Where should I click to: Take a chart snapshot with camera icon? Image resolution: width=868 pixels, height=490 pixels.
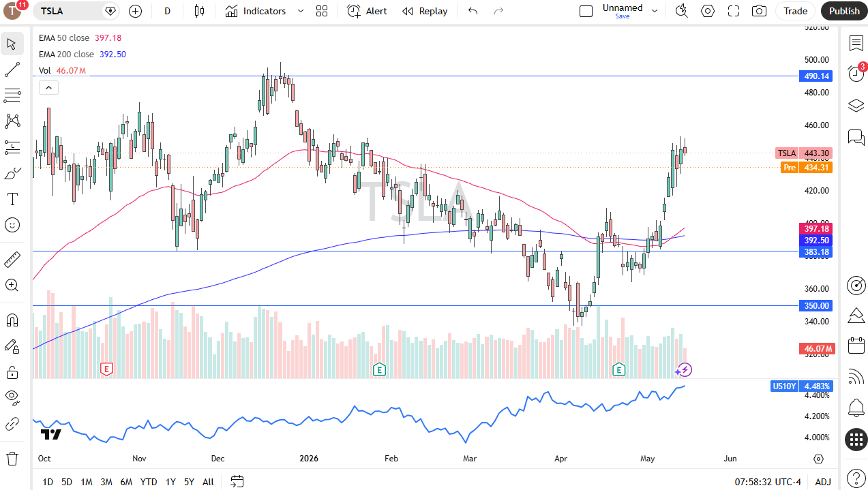tap(759, 11)
